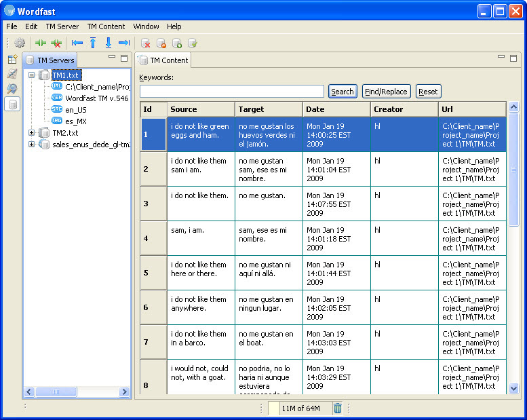
Task: Click the TRG badge icon next to es_MX
Action: [56, 120]
